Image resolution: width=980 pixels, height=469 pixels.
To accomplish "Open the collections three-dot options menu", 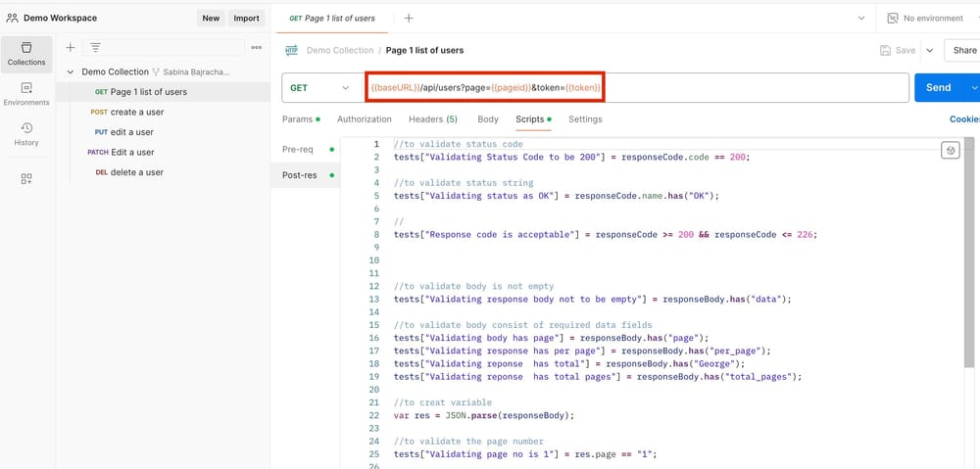I will 256,47.
